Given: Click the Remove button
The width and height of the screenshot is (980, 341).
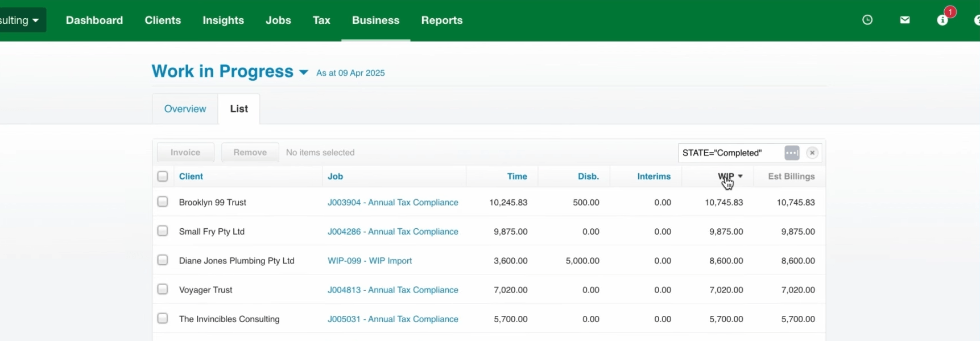Looking at the screenshot, I should (x=250, y=153).
